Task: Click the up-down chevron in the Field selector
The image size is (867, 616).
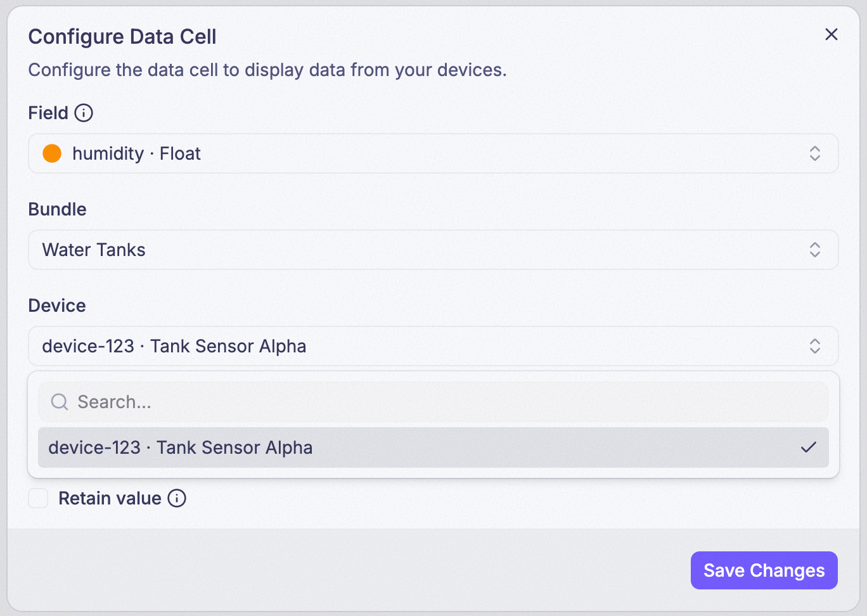Action: click(815, 153)
